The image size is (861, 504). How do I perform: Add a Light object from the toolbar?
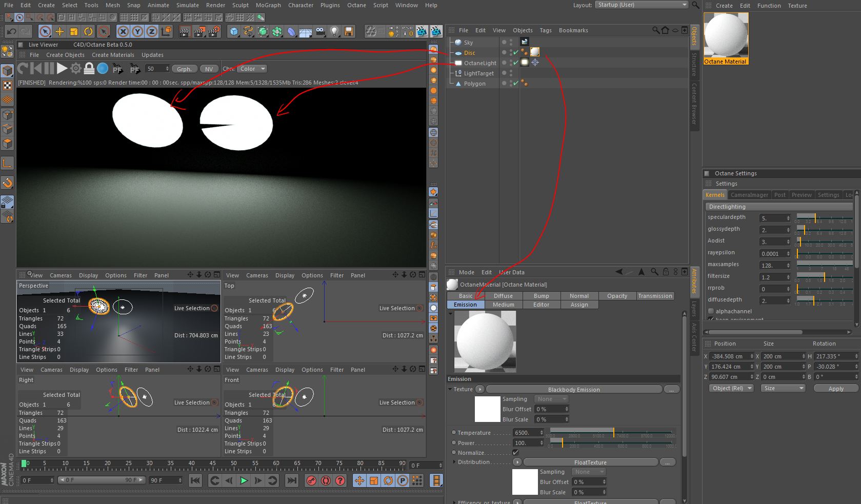334,32
